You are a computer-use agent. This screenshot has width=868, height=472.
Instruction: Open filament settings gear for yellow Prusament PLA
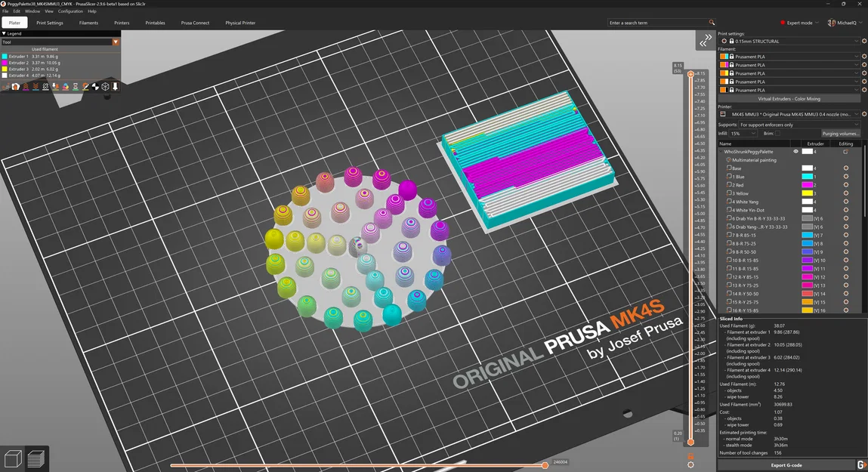[864, 73]
